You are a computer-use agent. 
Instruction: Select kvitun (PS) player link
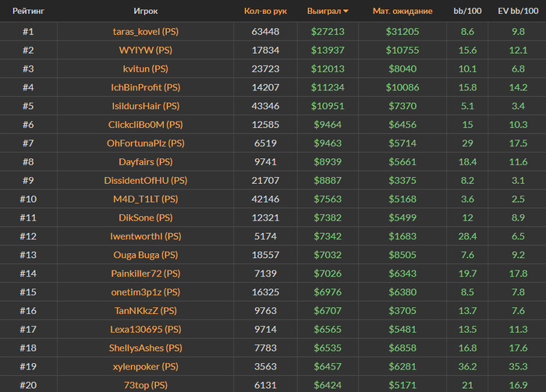146,69
